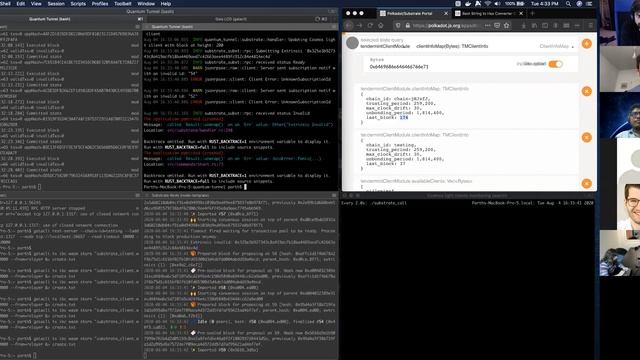Image resolution: width=640 pixels, height=360 pixels.
Task: Click the volume menu bar icon
Action: pyautogui.click(x=498, y=4)
